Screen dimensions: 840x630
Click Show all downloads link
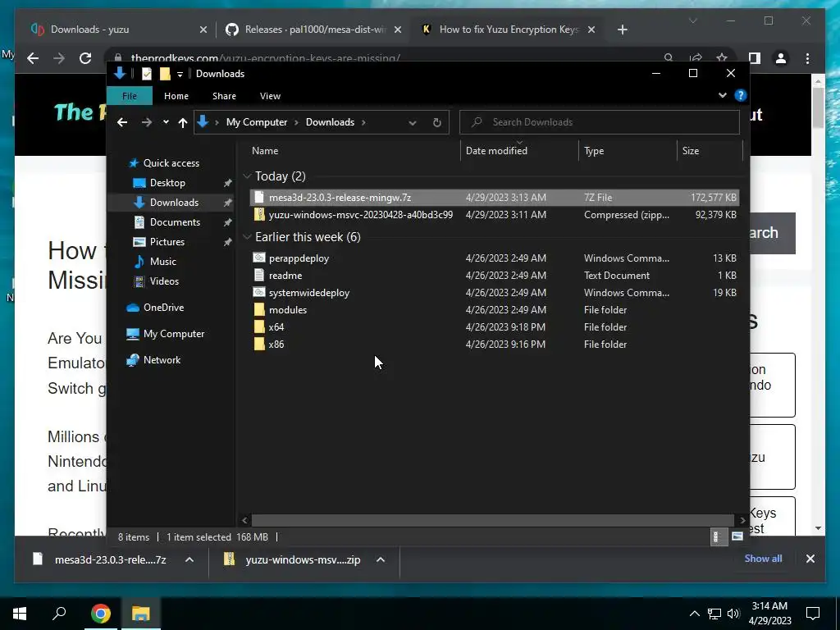[763, 559]
